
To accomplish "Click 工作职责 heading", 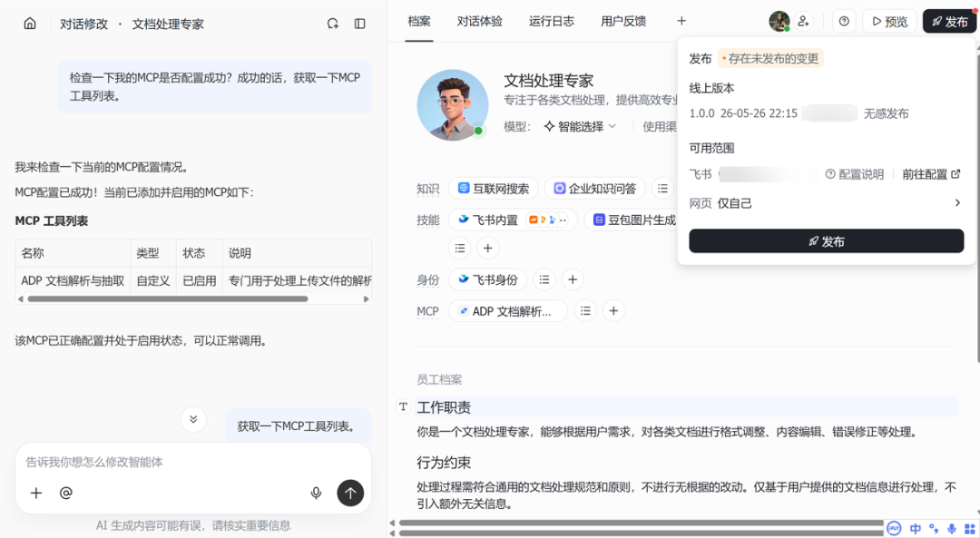I will click(x=444, y=407).
